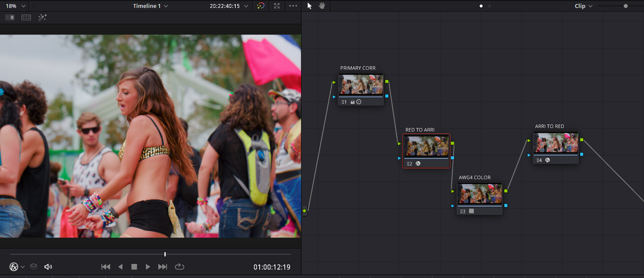Screen dimensions: 644x278
Task: Select the hand pan tool
Action: coord(322,6)
